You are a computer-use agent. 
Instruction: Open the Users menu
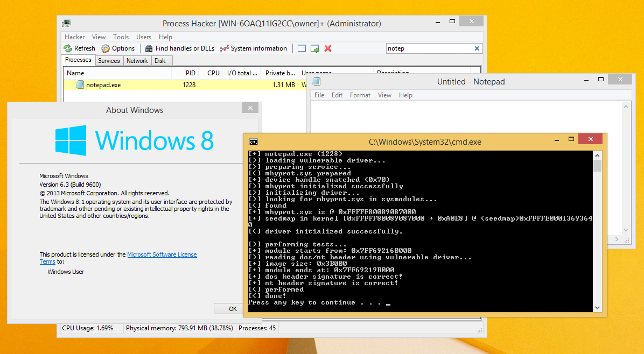point(144,37)
